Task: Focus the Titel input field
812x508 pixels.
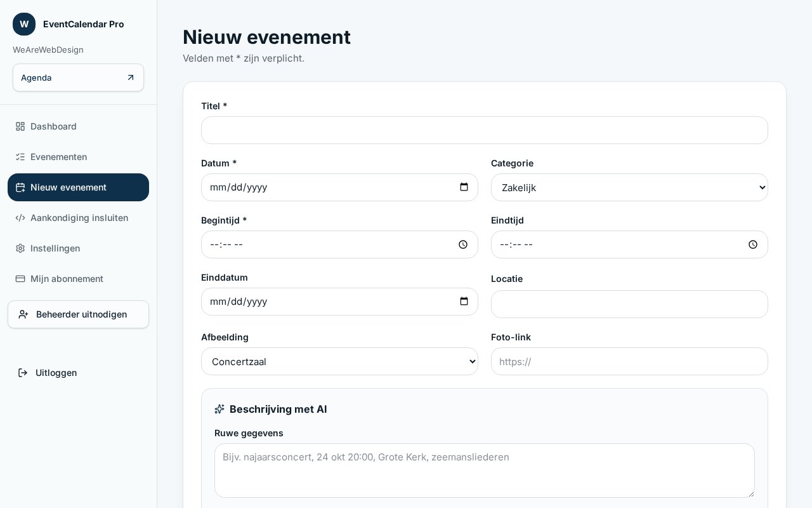Action: pos(485,130)
